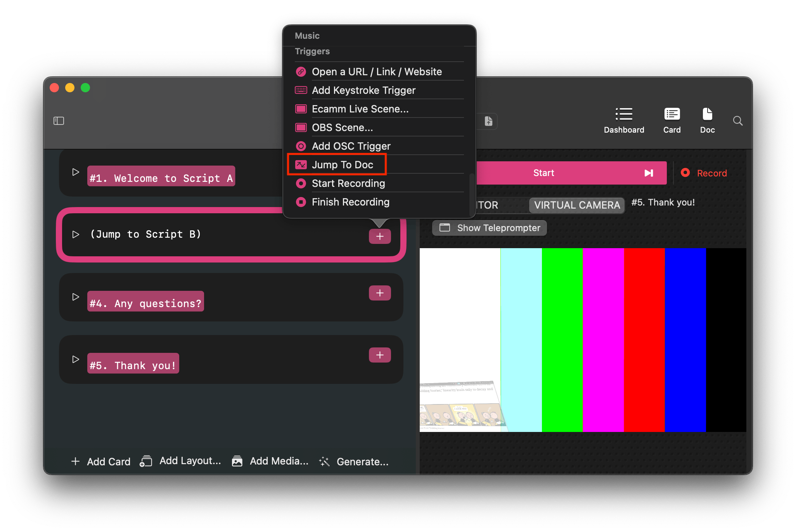This screenshot has height=532, width=796.
Task: Click plus button on Thank you card
Action: 379,355
